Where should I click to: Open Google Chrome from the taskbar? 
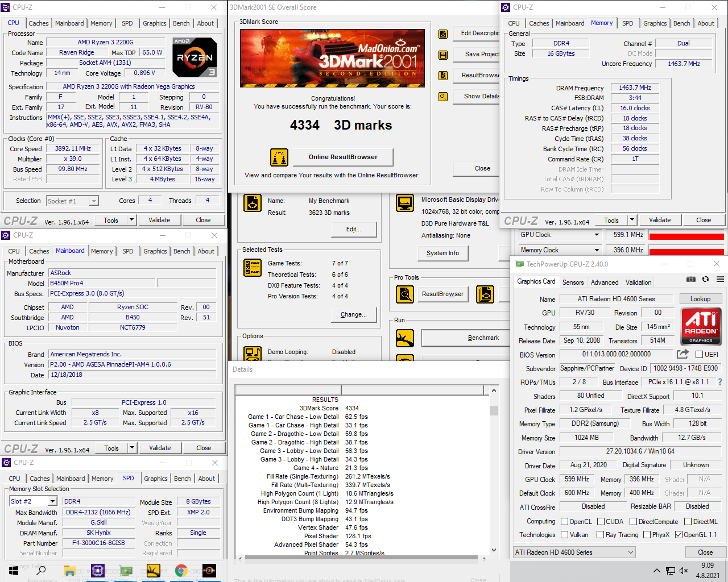pos(181,571)
